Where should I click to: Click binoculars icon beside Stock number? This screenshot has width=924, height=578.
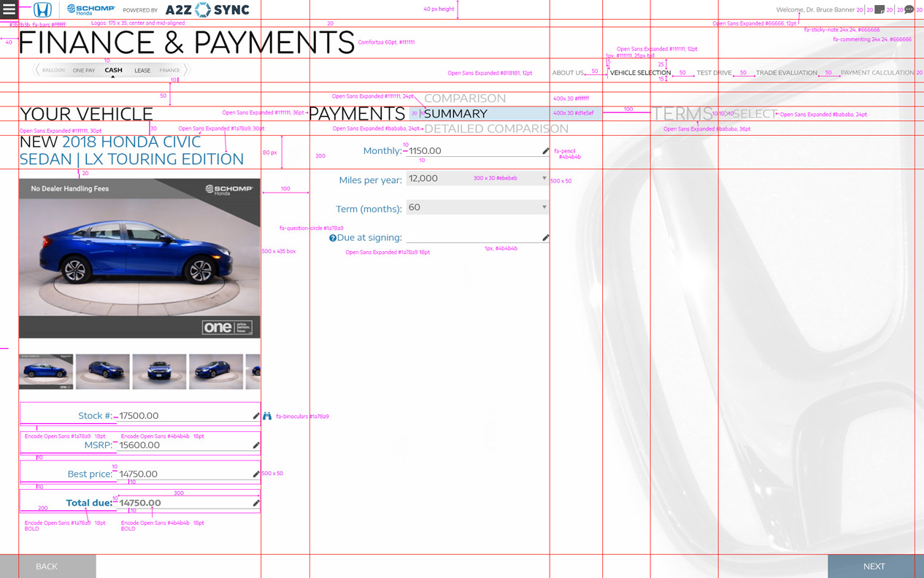[x=267, y=416]
